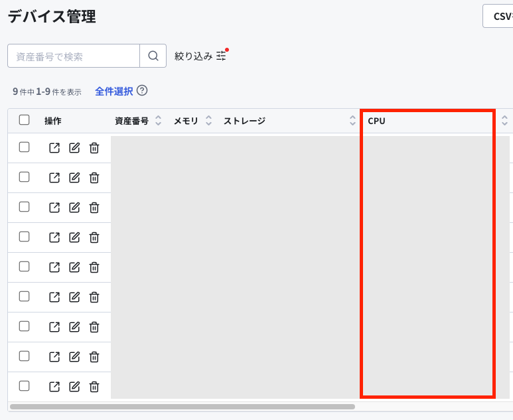Click the 9 件中 1-9 件を表示 count text

47,92
